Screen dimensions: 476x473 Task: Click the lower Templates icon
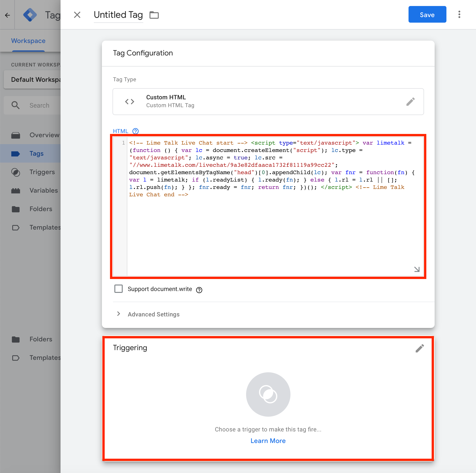16,358
